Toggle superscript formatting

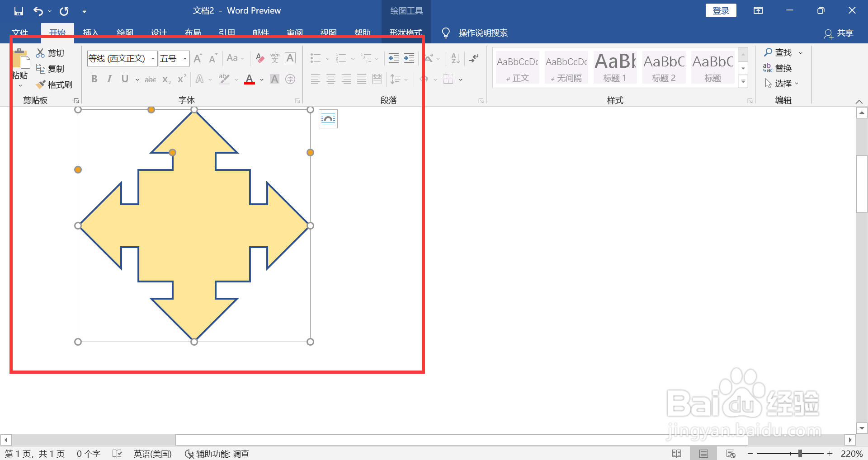[182, 79]
